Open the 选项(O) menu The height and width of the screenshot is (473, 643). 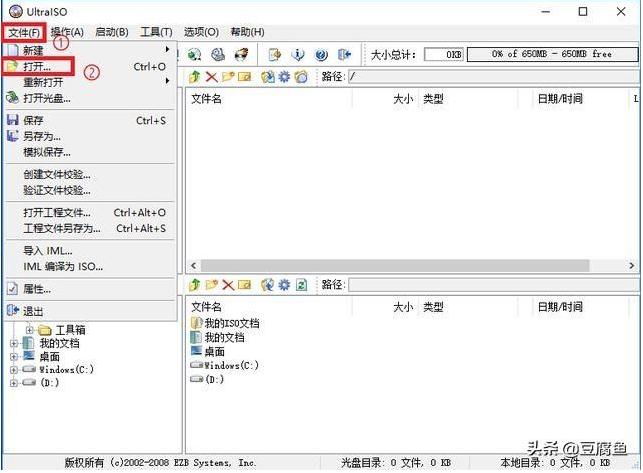(201, 32)
